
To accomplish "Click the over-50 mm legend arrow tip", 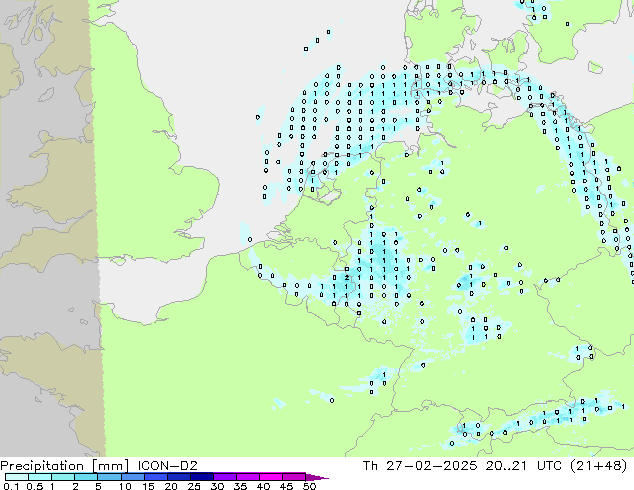I will pos(317,478).
